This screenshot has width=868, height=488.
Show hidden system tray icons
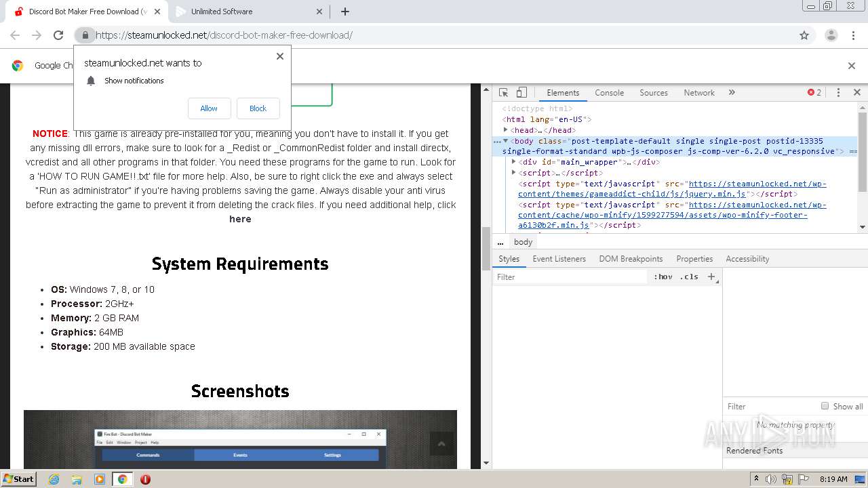(x=756, y=479)
